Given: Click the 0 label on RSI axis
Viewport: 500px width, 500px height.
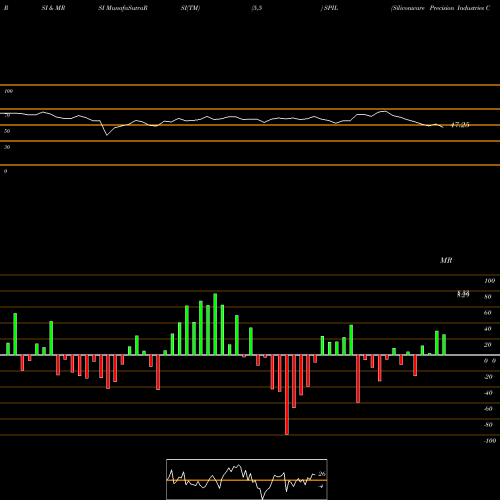Looking at the screenshot, I should pos(5,171).
